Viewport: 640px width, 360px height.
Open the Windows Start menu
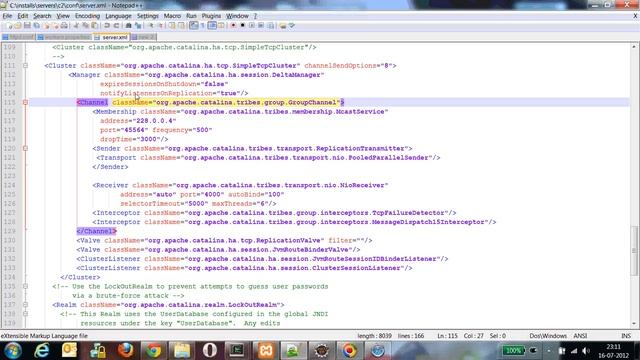click(x=13, y=350)
